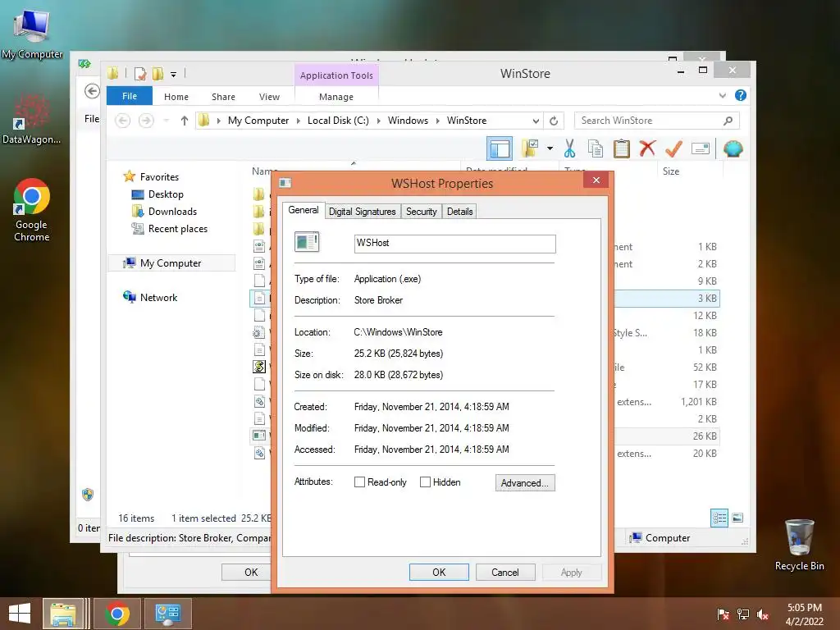Click the Copy pages icon
840x630 pixels.
coord(596,148)
